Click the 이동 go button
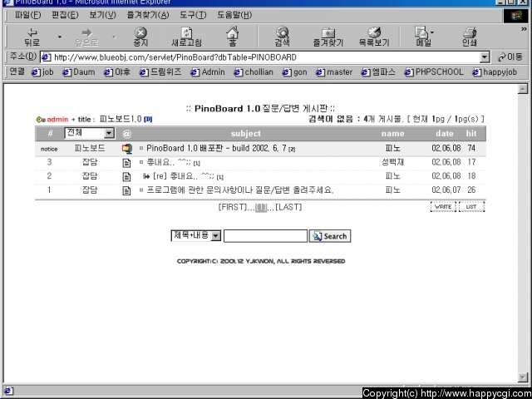The width and height of the screenshot is (532, 399). (510, 57)
